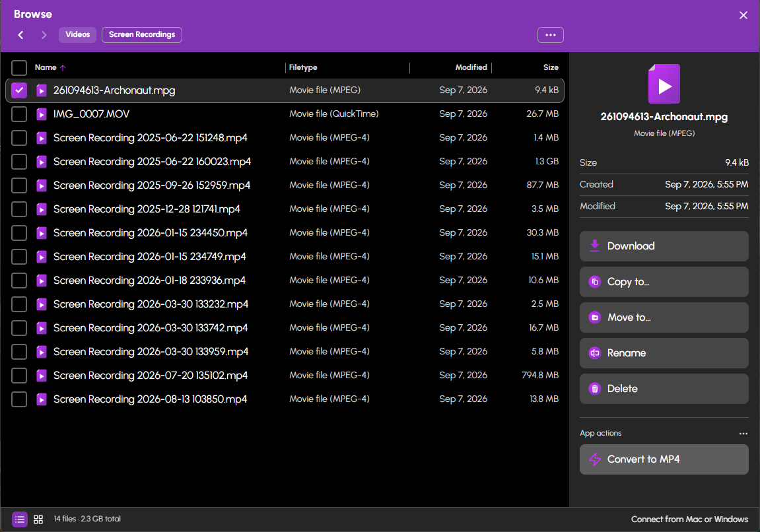Open the Videos breadcrumb
The width and height of the screenshot is (760, 532).
[77, 35]
